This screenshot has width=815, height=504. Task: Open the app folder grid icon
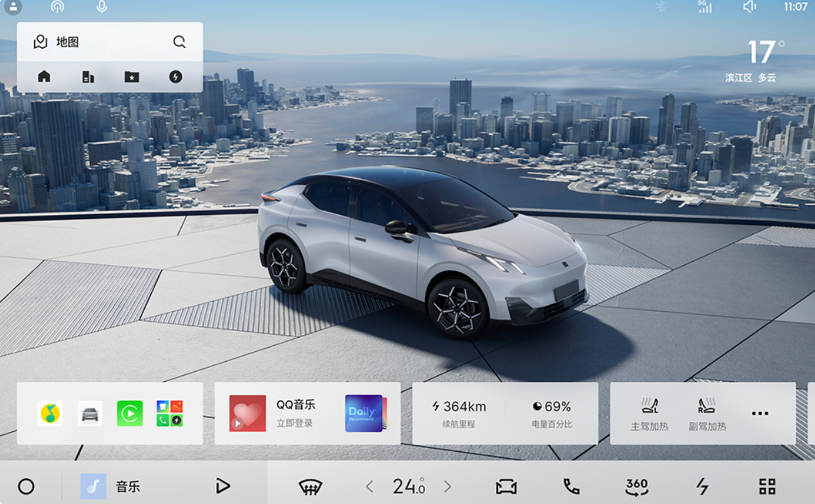pyautogui.click(x=170, y=413)
